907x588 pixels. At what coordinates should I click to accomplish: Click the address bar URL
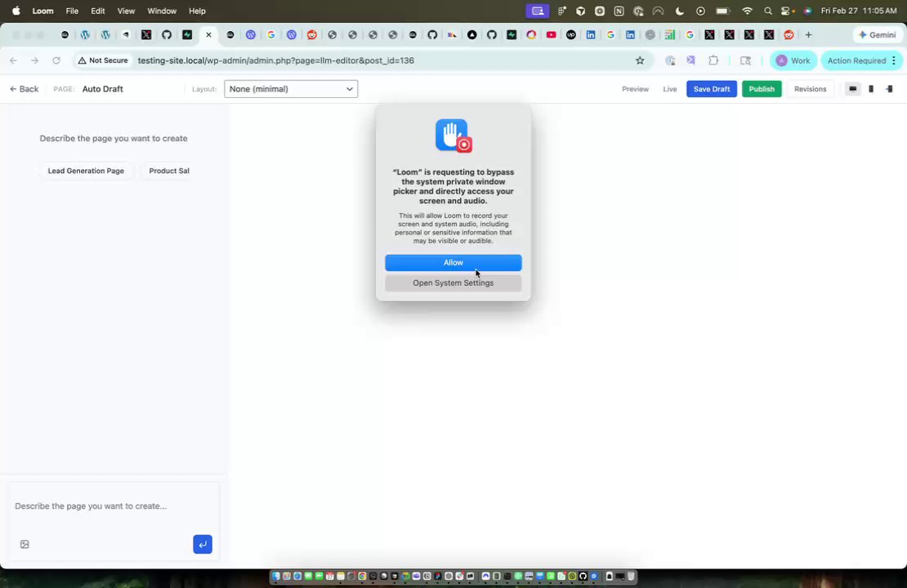[x=276, y=60]
